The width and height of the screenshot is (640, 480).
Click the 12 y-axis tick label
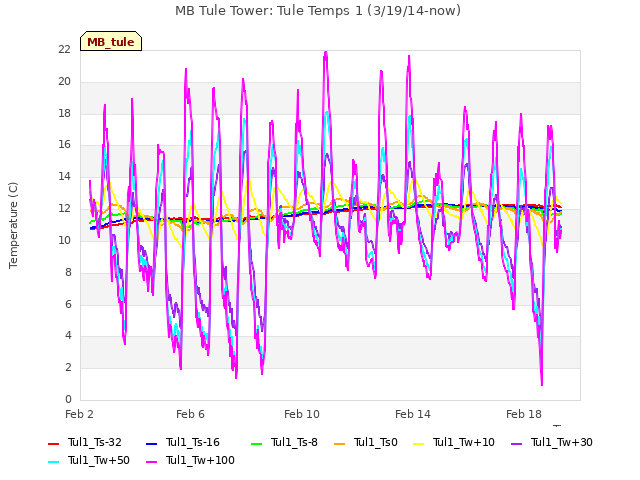64,209
